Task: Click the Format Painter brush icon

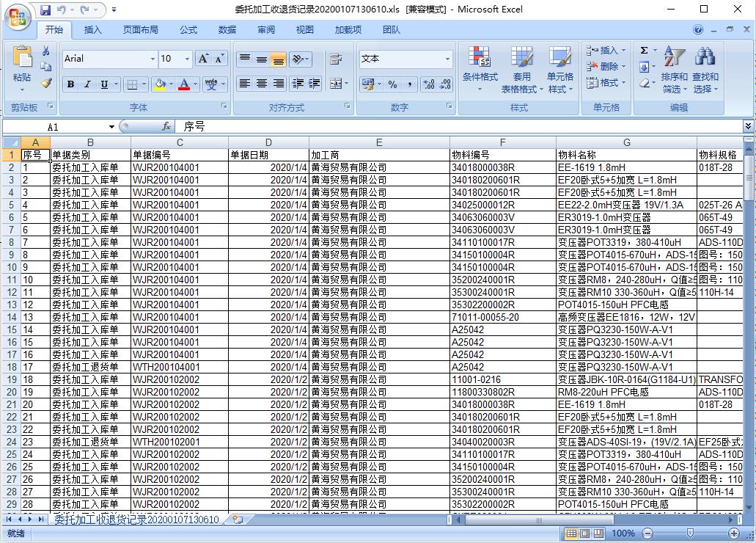Action: tap(46, 84)
